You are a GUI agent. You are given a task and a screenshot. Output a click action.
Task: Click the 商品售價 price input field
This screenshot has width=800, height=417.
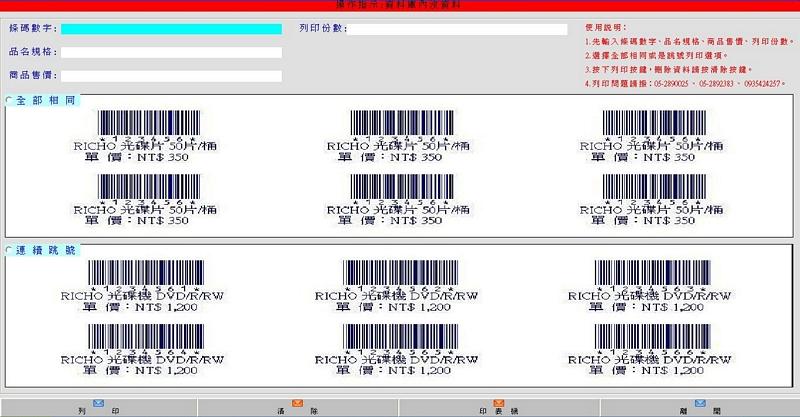tap(171, 76)
